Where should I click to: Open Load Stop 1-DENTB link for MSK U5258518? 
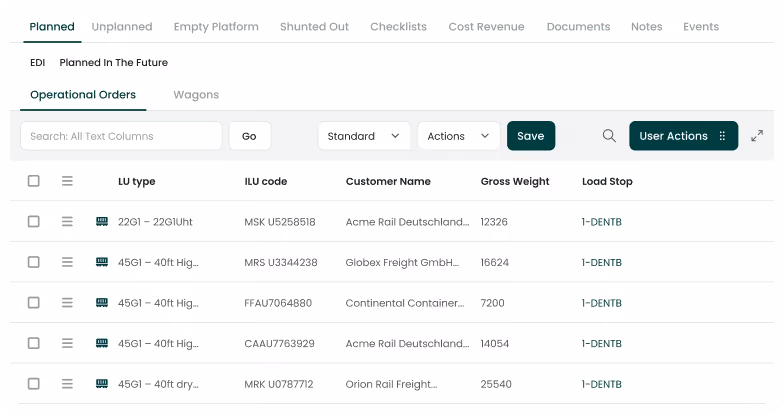pos(602,222)
